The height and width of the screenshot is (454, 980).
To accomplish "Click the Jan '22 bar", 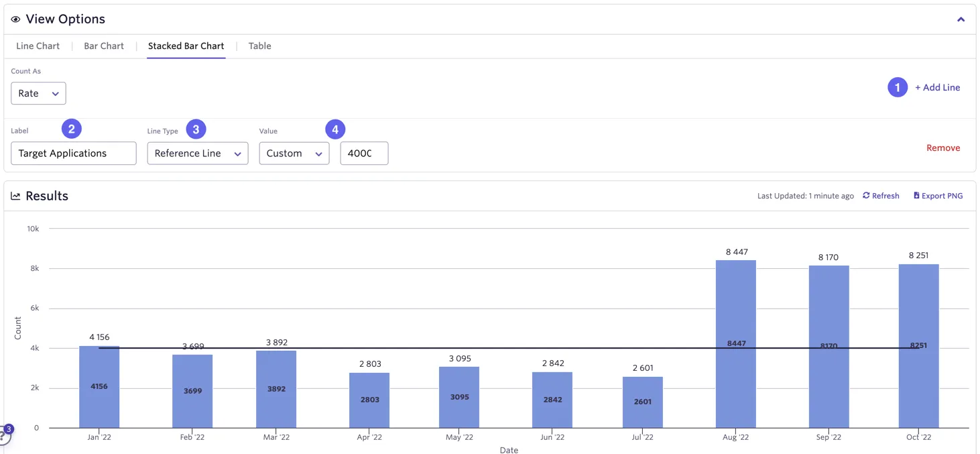I will [x=99, y=387].
